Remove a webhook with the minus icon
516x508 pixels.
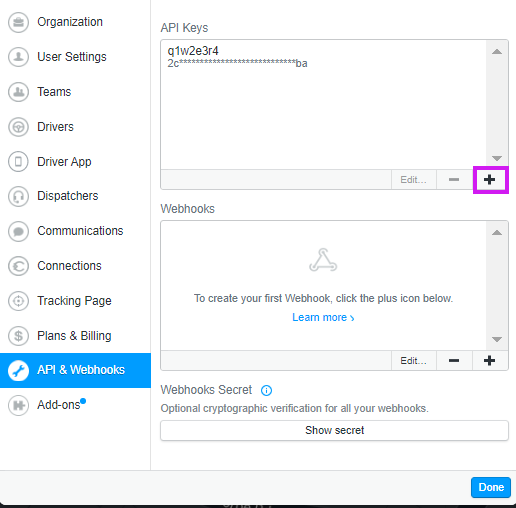coord(454,361)
